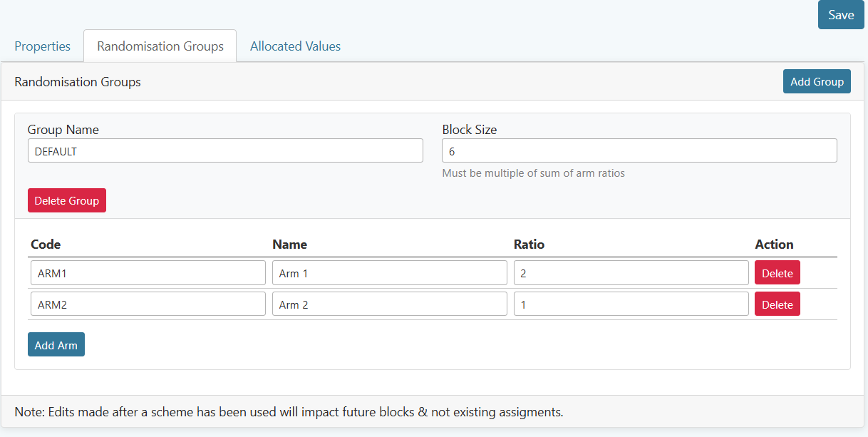The height and width of the screenshot is (437, 868).
Task: Select the Block Size field showing 6
Action: pos(639,150)
